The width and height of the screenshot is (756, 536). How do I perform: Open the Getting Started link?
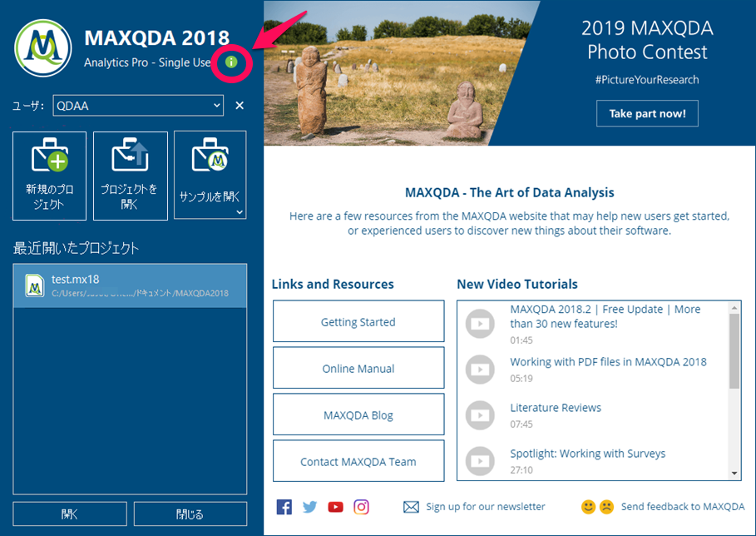[x=358, y=321]
